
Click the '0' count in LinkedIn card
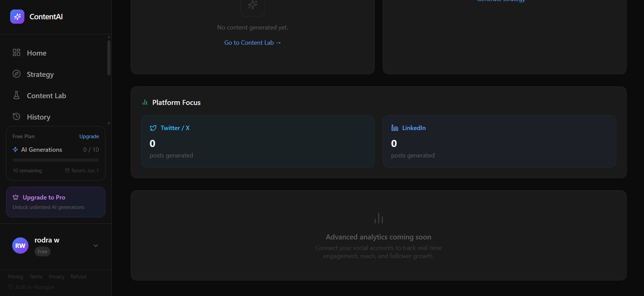click(x=394, y=143)
